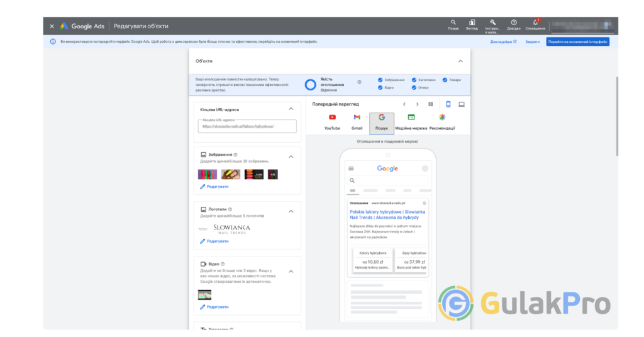Collapse the Логотипи card
The height and width of the screenshot is (337, 644).
click(x=291, y=211)
